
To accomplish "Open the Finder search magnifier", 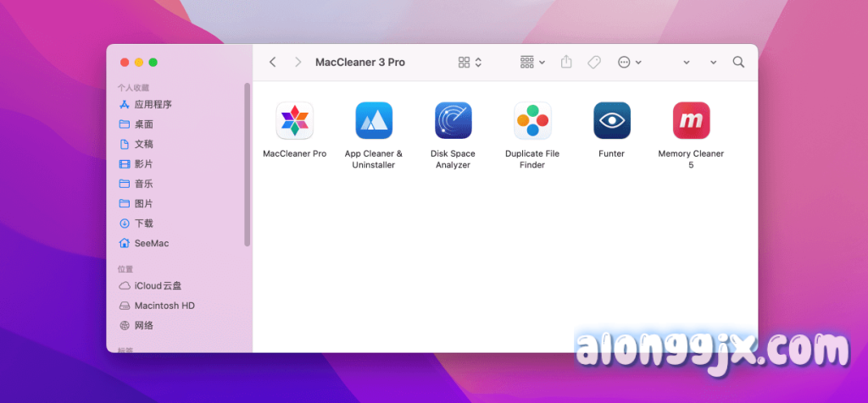I will click(x=738, y=63).
